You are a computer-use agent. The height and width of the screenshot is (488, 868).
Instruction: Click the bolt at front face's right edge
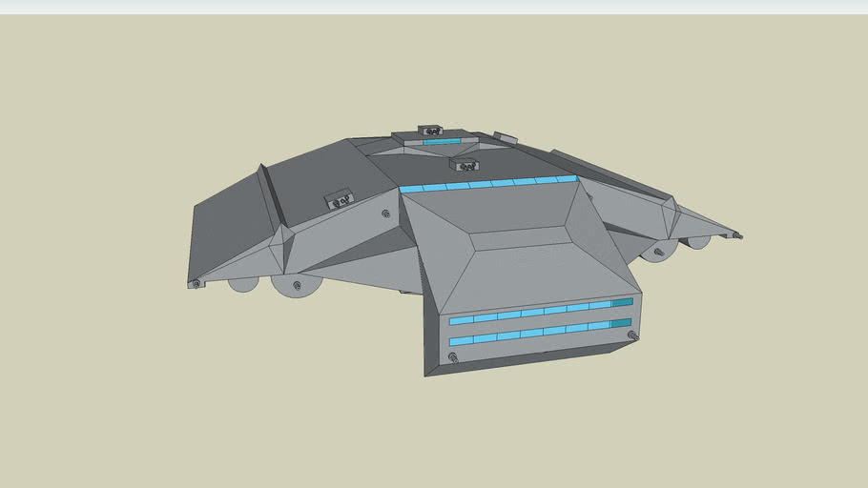click(x=631, y=335)
